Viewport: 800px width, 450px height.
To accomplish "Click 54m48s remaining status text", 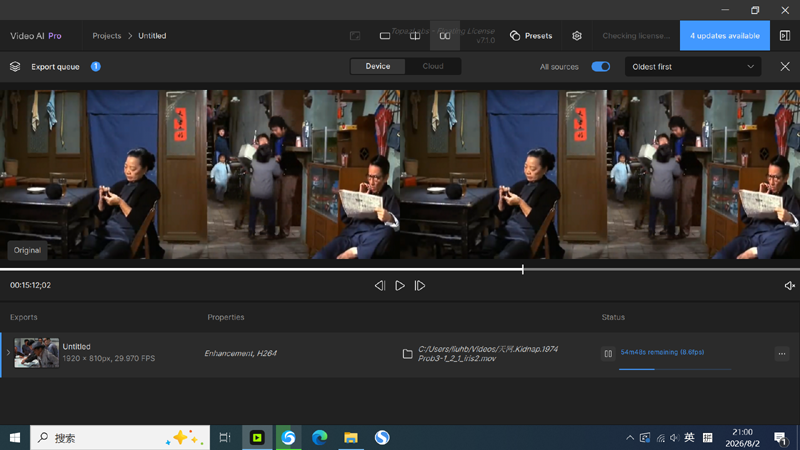I will [x=662, y=352].
